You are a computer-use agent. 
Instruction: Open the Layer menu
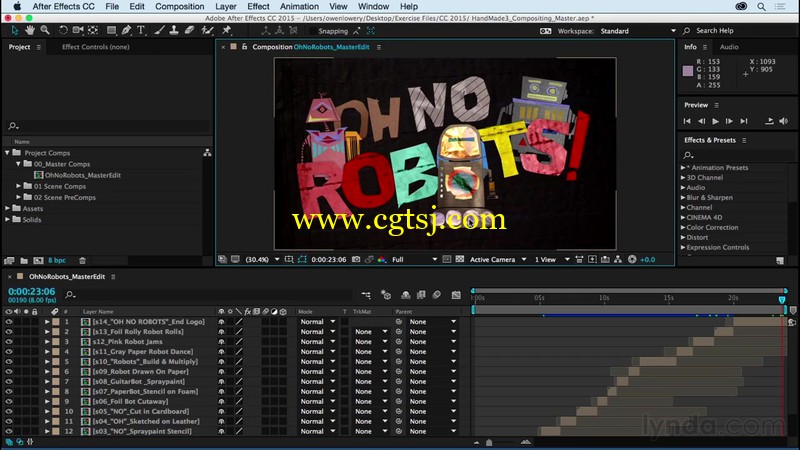(226, 7)
